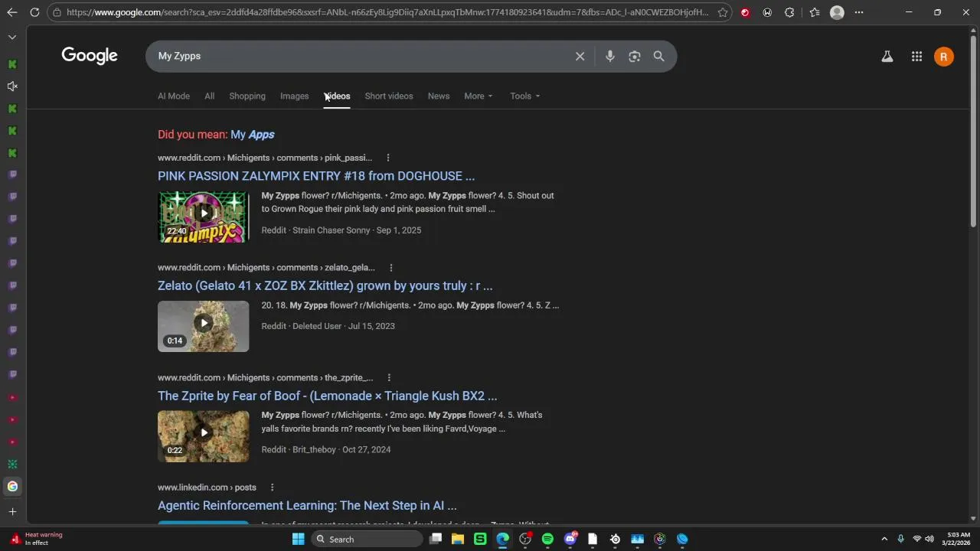Open more options for the LinkedIn result
The height and width of the screenshot is (551, 980).
[272, 487]
